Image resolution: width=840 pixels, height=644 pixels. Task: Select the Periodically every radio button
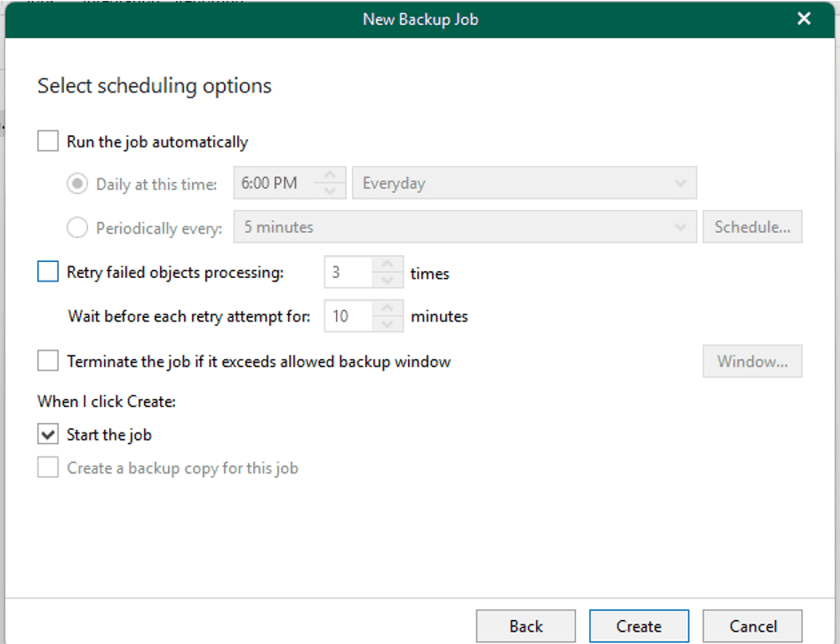pyautogui.click(x=78, y=227)
